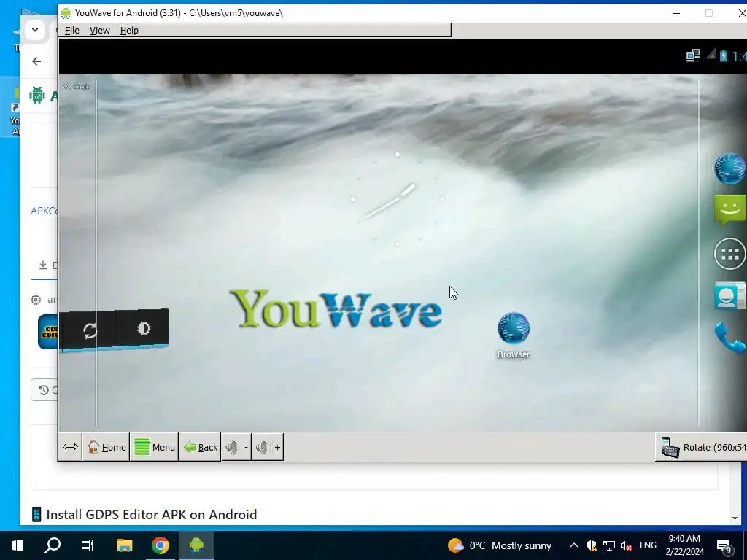Click the download icon in the background page
747x560 pixels.
click(x=43, y=265)
